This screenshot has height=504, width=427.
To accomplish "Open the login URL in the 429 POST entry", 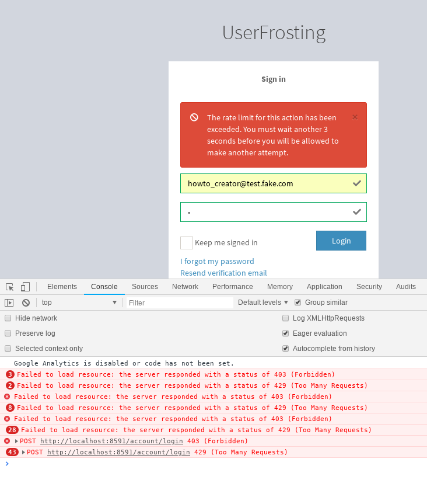I will [118, 452].
